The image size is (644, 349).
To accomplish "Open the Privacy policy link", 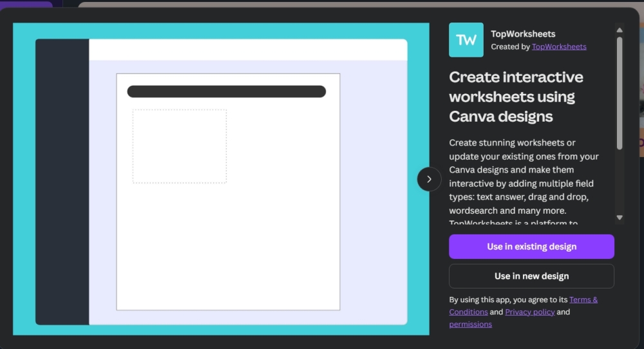I will pyautogui.click(x=529, y=312).
